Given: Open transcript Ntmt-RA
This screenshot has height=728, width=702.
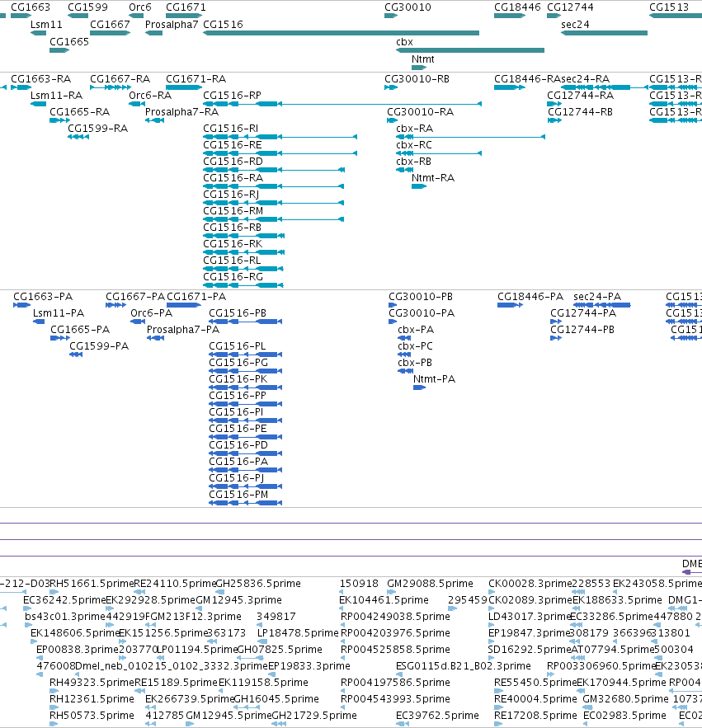Looking at the screenshot, I should tap(419, 186).
